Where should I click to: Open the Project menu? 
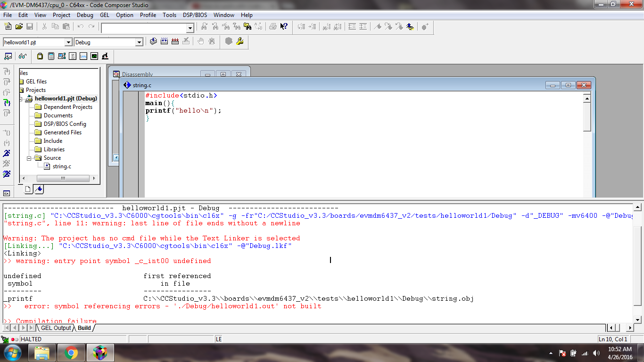pos(61,15)
